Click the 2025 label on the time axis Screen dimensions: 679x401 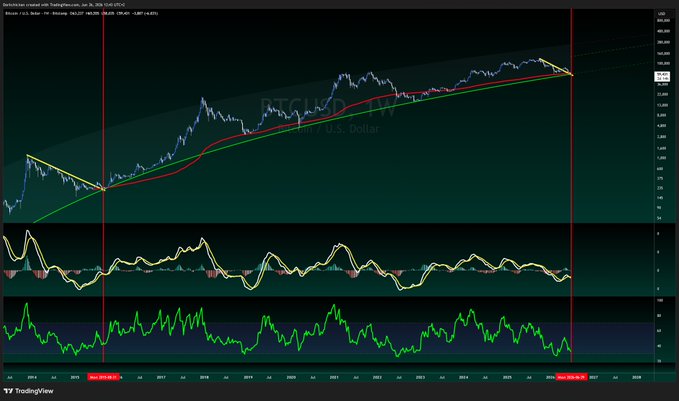coord(507,377)
